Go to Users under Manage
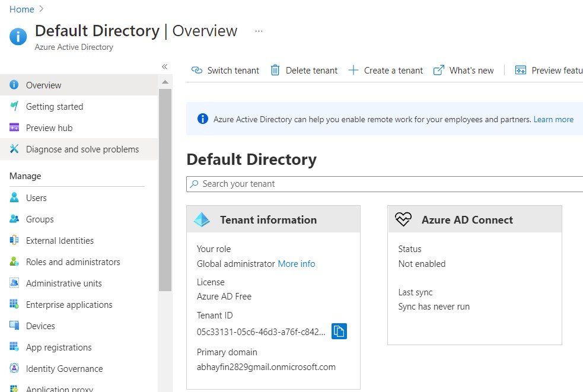583x392 pixels. click(x=79, y=198)
